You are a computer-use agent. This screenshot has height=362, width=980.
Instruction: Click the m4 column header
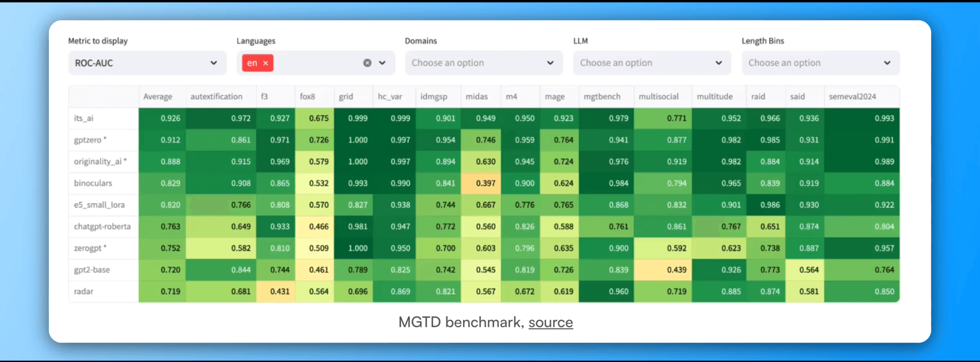point(520,96)
